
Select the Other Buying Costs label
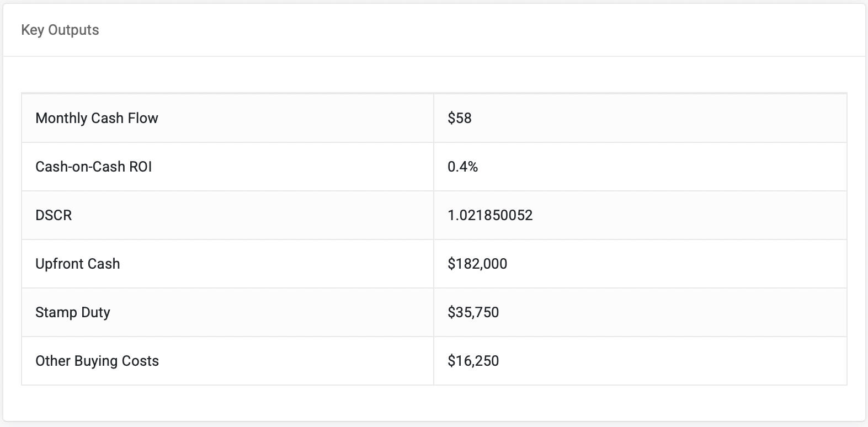point(97,361)
